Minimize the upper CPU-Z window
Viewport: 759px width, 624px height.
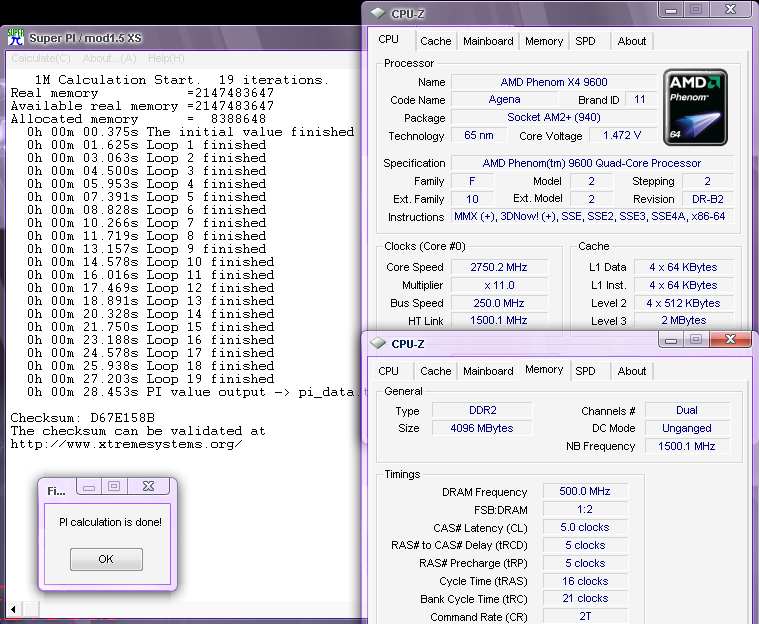point(671,9)
